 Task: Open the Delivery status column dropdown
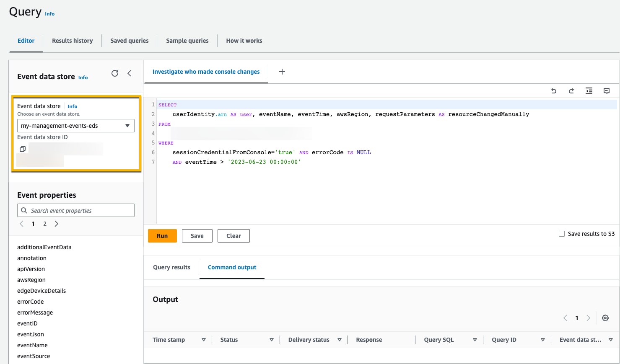(340, 340)
